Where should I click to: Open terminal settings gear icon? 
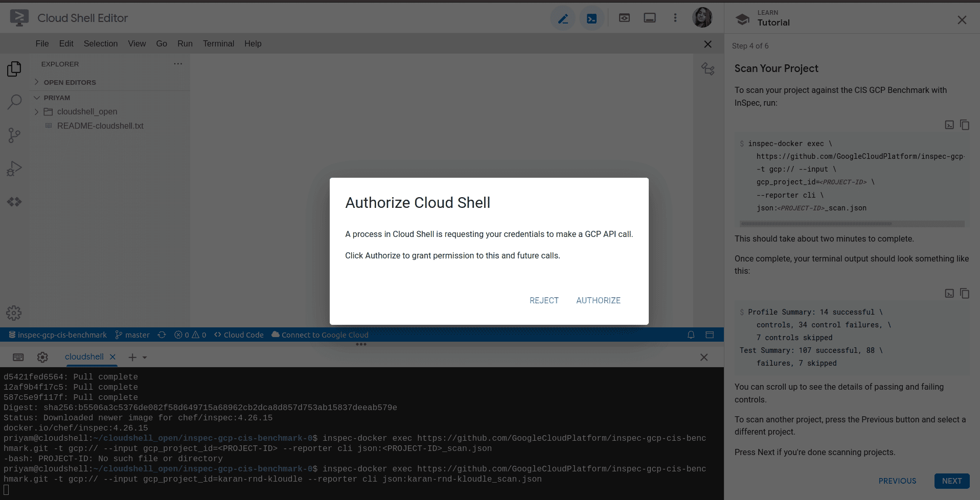42,357
